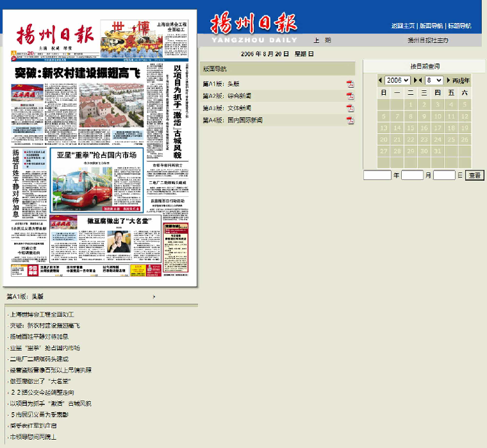Go to 上一期 previous issue
This screenshot has height=448, width=487.
click(322, 40)
